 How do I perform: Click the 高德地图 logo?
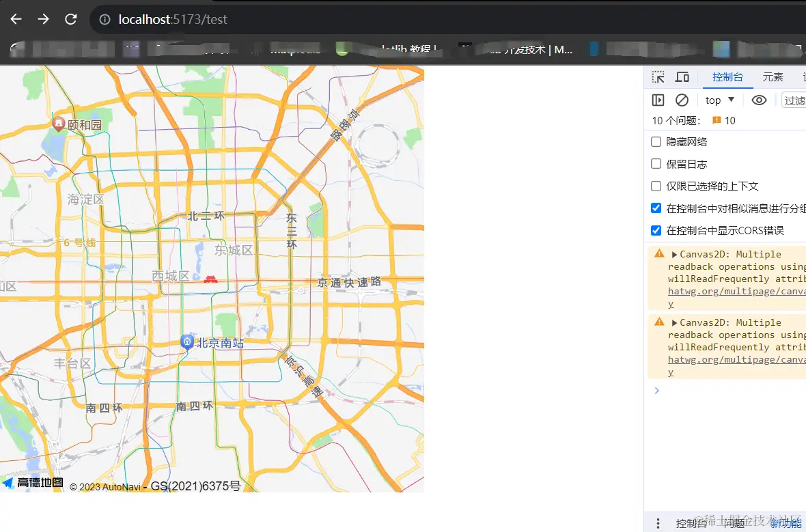pos(33,482)
